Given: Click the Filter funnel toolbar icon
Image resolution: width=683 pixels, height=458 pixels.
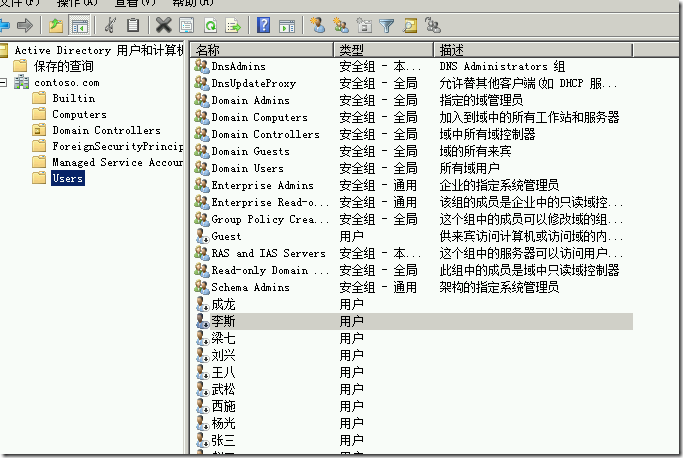Looking at the screenshot, I should pyautogui.click(x=386, y=26).
